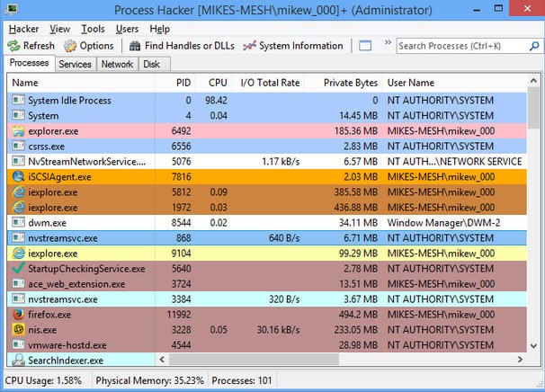Open System Information graph icon
545x392 pixels.
click(249, 46)
